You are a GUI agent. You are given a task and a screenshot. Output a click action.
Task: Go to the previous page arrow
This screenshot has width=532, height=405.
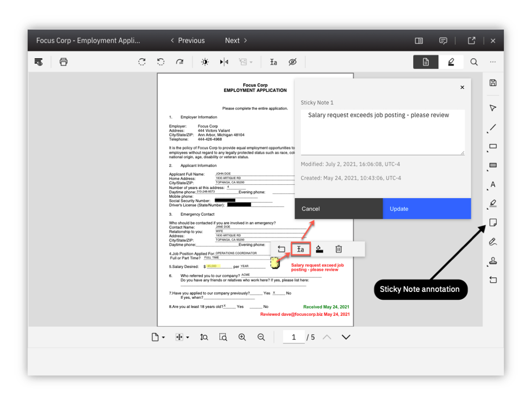327,337
